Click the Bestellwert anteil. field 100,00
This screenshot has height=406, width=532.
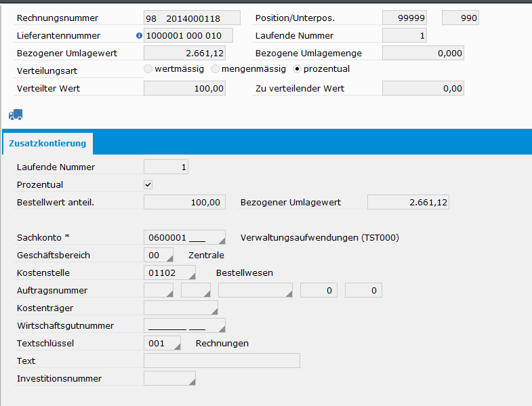[x=184, y=202]
